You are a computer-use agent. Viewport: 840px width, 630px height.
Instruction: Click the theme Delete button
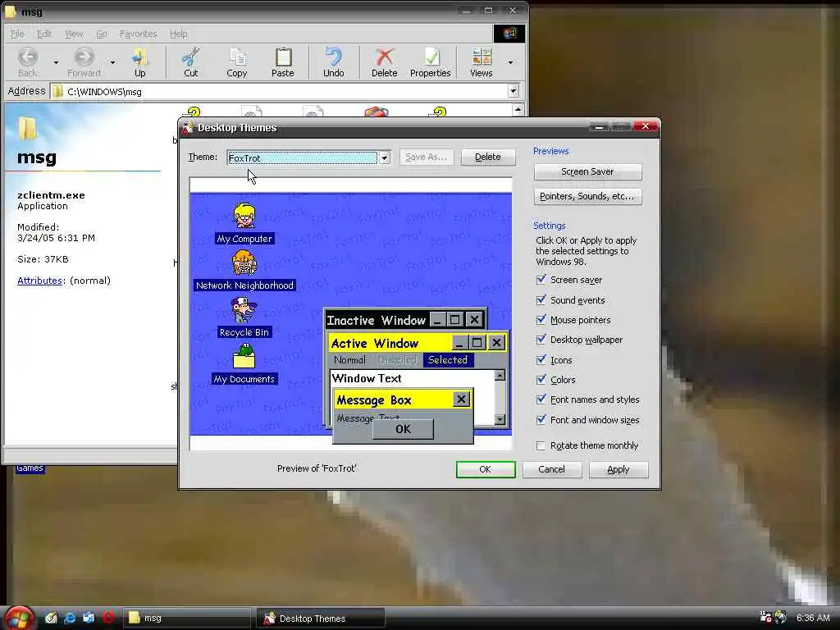(488, 157)
